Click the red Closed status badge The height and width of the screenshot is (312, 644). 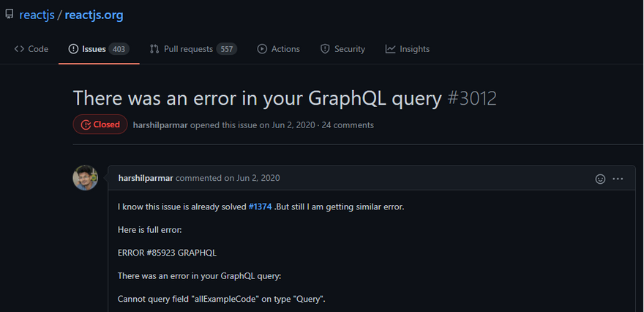coord(100,125)
